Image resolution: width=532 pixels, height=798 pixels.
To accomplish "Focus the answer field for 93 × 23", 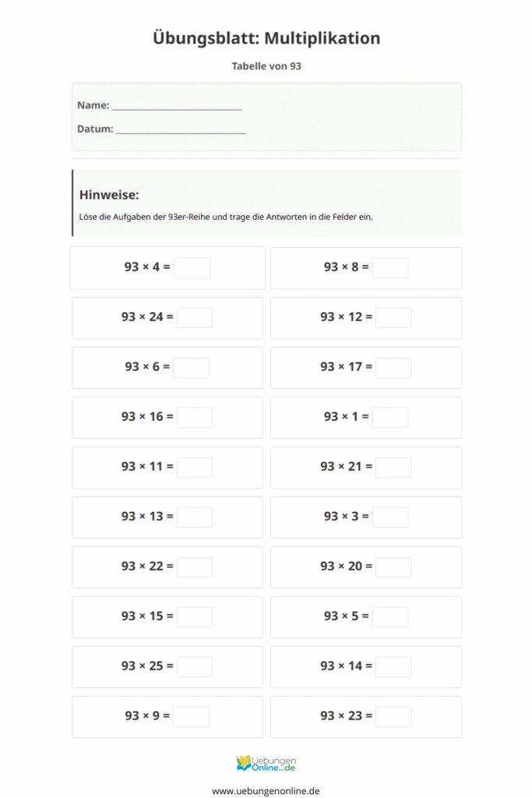I will point(393,717).
